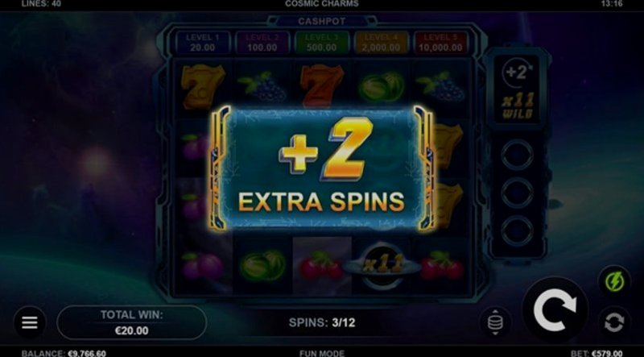The width and height of the screenshot is (644, 357).
Task: Select the Level 2 100.00 cashpot
Action: tap(262, 43)
